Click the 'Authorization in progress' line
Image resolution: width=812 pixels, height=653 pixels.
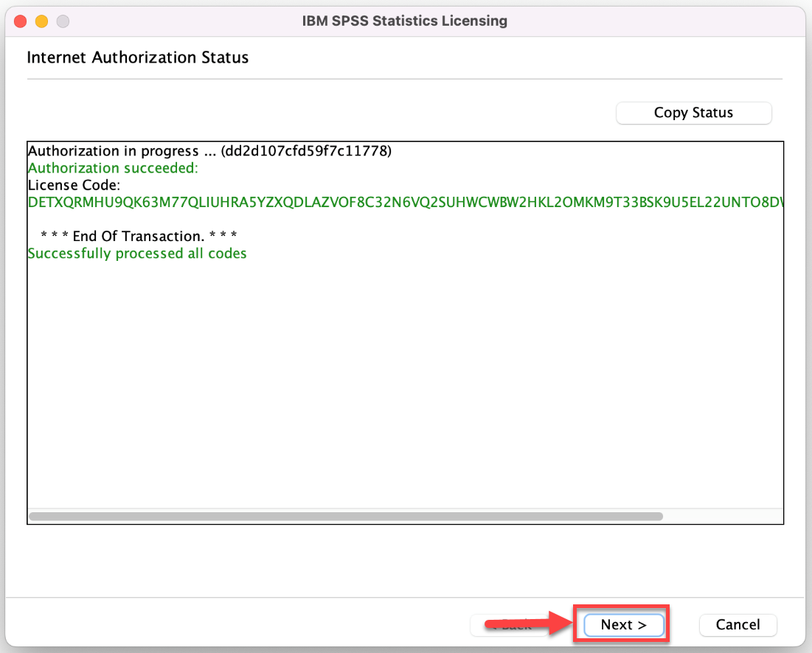point(209,150)
